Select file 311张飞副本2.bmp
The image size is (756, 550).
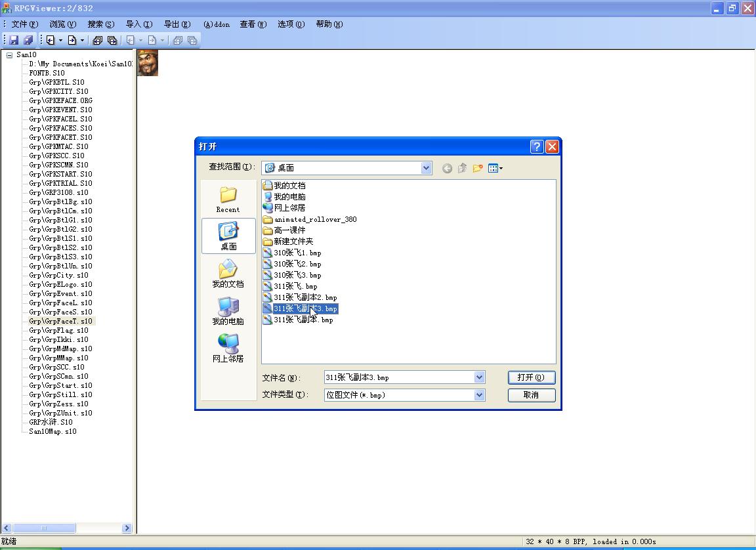(x=300, y=297)
